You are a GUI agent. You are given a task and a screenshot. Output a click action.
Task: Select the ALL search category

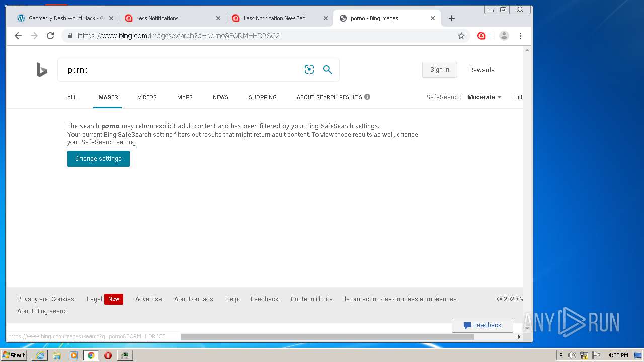click(x=72, y=97)
